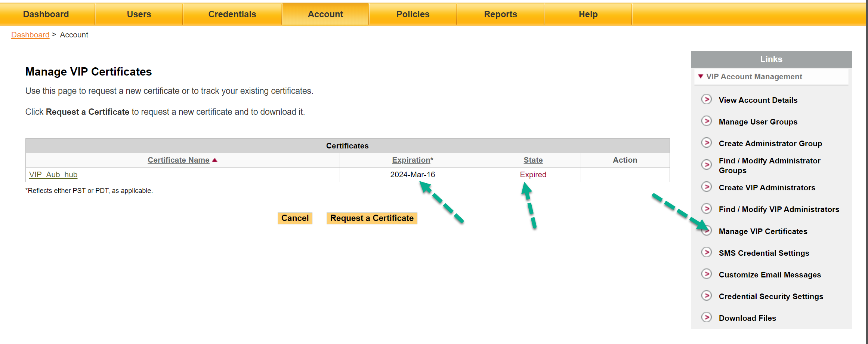Image resolution: width=868 pixels, height=344 pixels.
Task: Open Find / Modify VIP Administrators link
Action: (779, 209)
